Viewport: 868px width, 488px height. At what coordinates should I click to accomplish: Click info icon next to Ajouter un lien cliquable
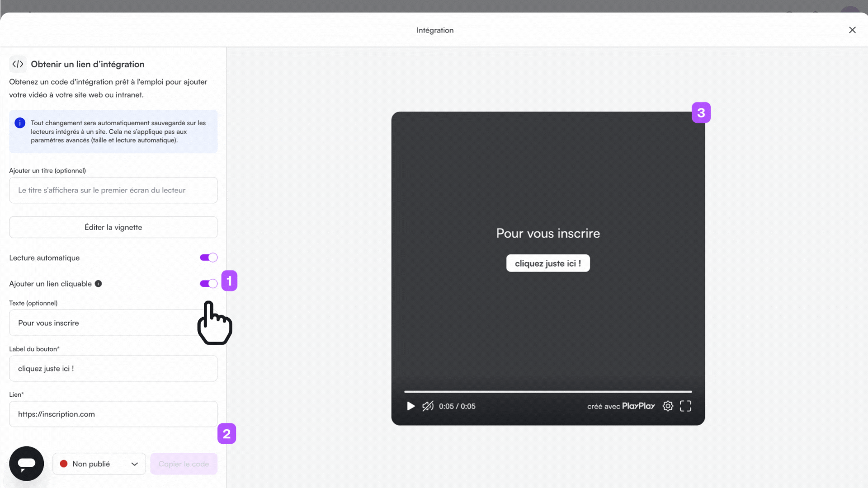point(98,284)
